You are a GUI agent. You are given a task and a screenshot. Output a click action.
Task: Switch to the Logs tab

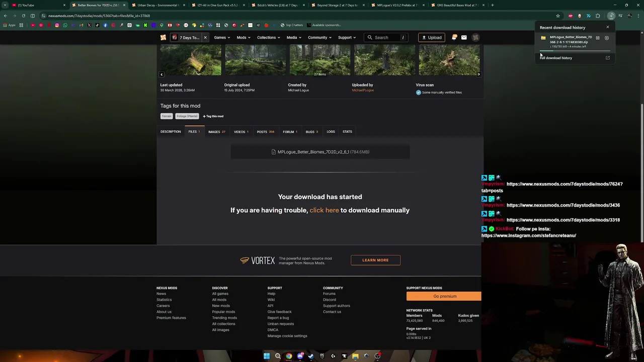pos(331,132)
